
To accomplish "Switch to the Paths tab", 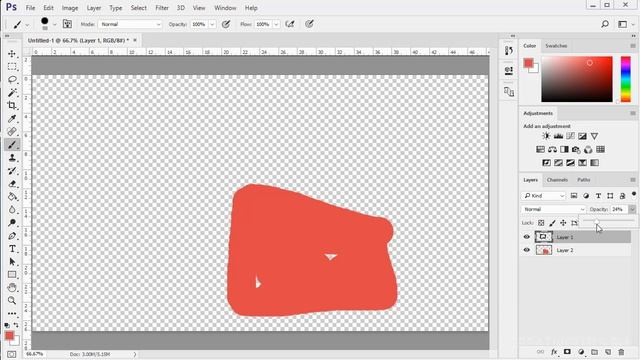I will pyautogui.click(x=584, y=180).
